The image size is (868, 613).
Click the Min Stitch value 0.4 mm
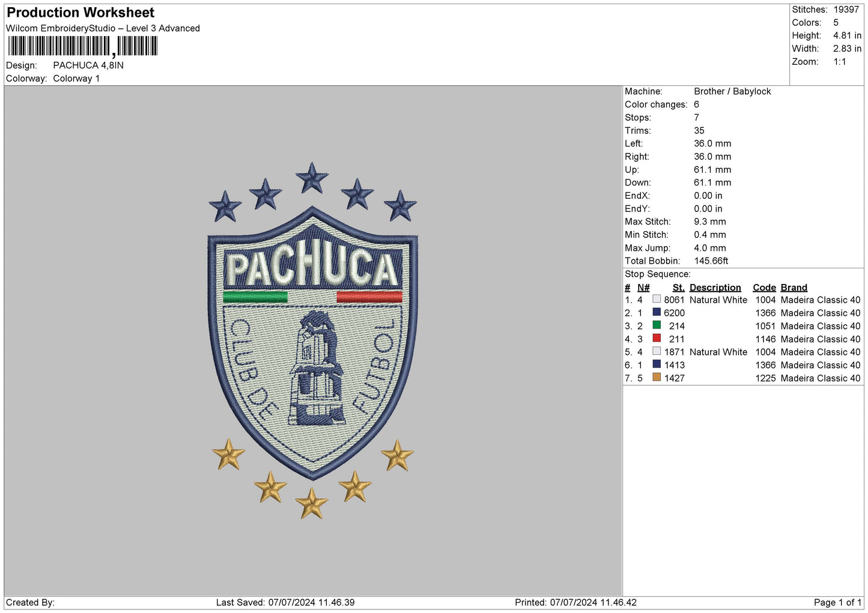tap(709, 235)
